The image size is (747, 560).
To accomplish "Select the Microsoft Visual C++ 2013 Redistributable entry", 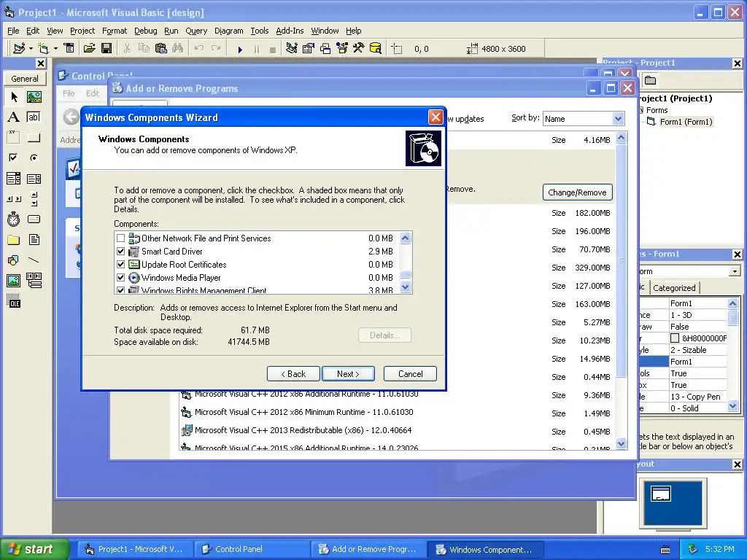I will coord(303,430).
